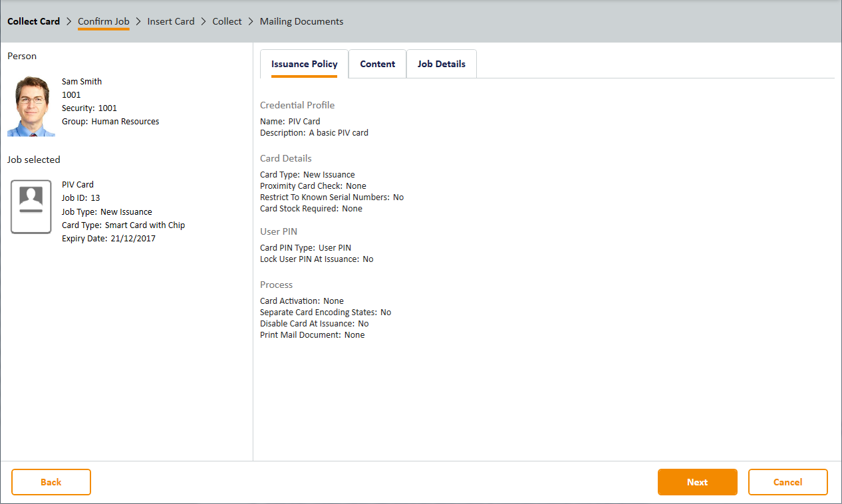Select the Confirm Job breadcrumb step
The height and width of the screenshot is (504, 842).
click(x=103, y=21)
